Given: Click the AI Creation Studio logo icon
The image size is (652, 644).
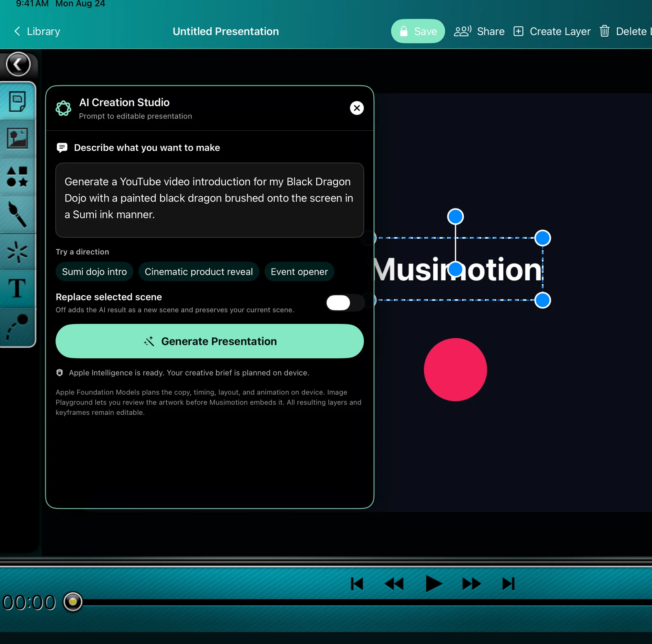Looking at the screenshot, I should pyautogui.click(x=64, y=108).
